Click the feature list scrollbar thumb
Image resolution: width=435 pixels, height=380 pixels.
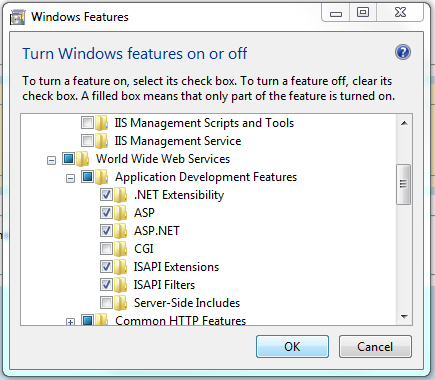(x=404, y=184)
